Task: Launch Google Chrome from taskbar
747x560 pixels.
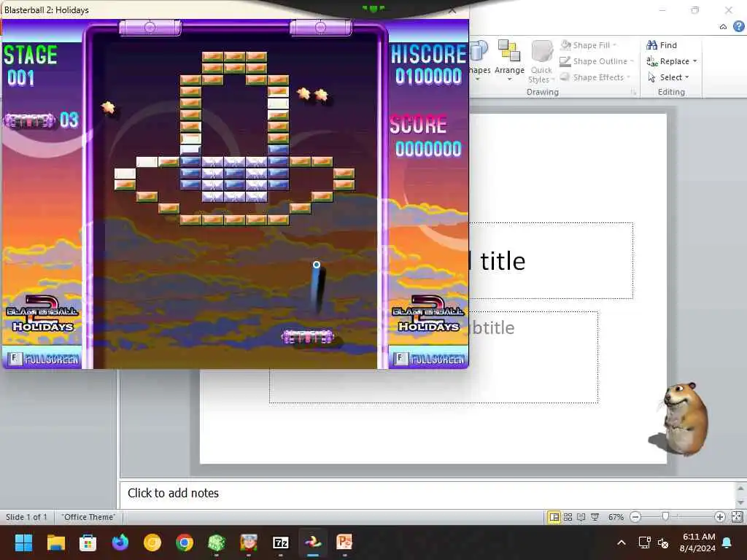Action: coord(185,542)
